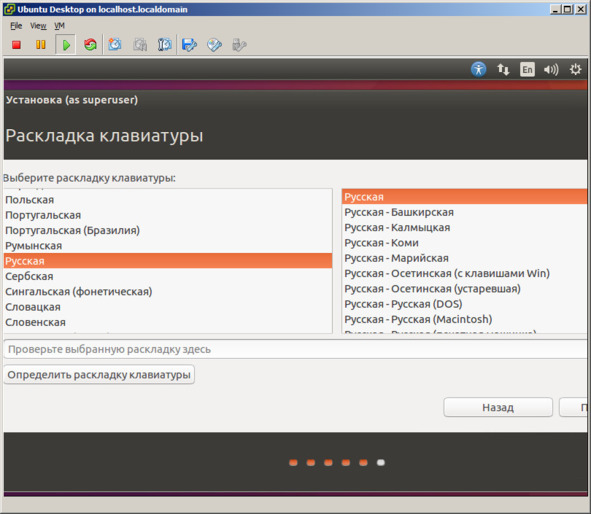Click Определить раскладку клавиатуры button
591x514 pixels.
point(99,375)
